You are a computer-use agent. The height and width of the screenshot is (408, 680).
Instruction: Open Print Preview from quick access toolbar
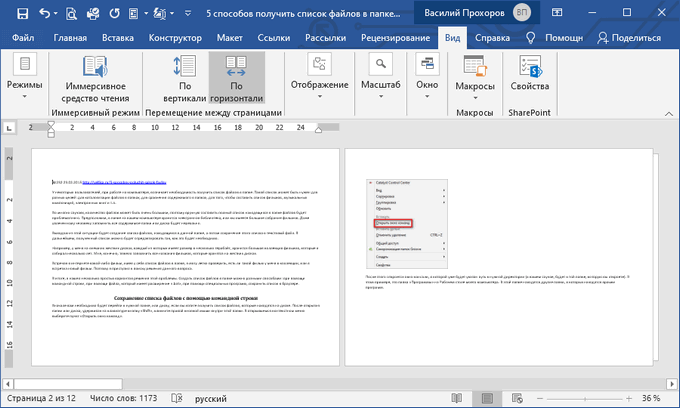(71, 14)
